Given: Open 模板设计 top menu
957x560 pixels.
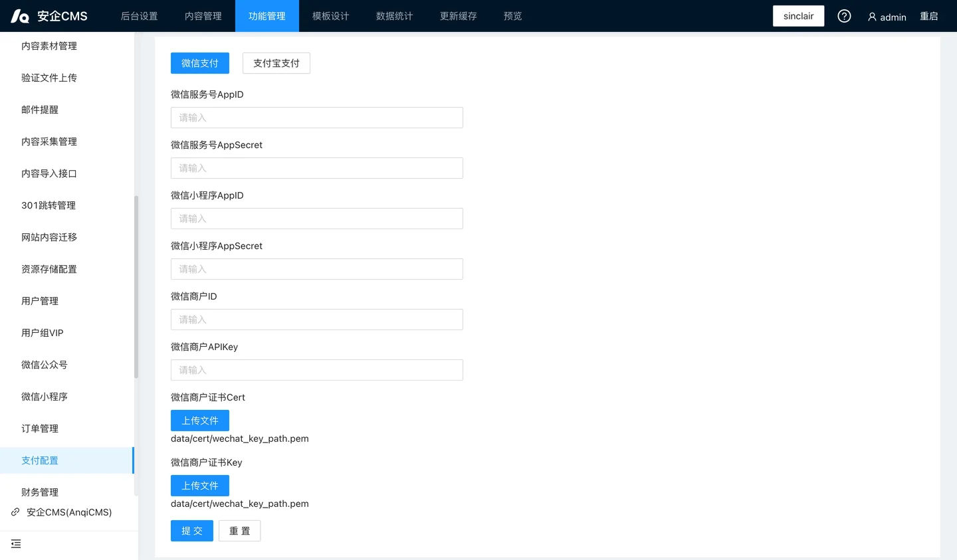Looking at the screenshot, I should pos(331,16).
